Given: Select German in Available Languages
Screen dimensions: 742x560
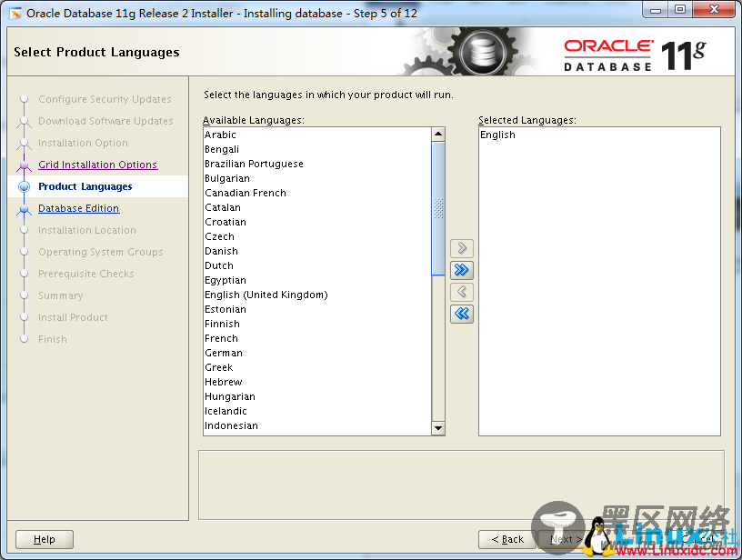Looking at the screenshot, I should tap(317, 353).
